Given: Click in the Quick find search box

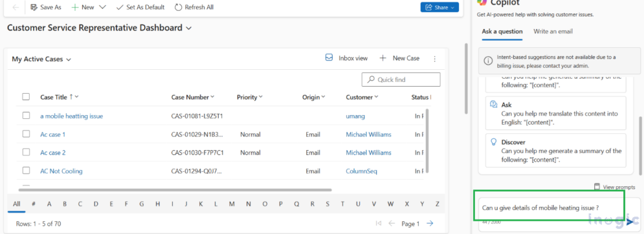Looking at the screenshot, I should coord(401,80).
